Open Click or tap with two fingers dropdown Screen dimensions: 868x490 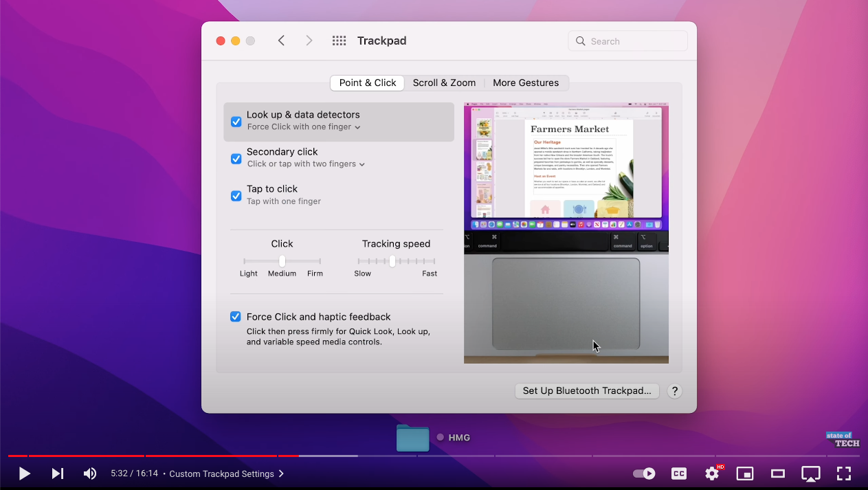coord(306,164)
